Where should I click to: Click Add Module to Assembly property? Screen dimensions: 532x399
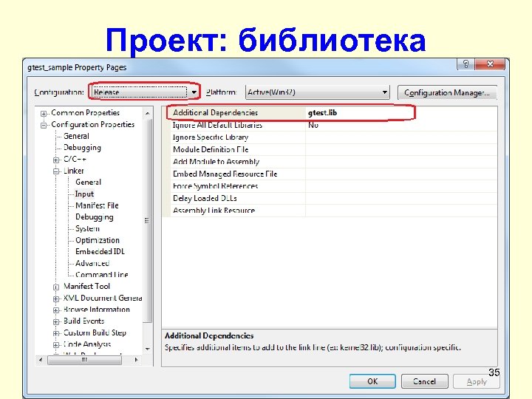216,162
